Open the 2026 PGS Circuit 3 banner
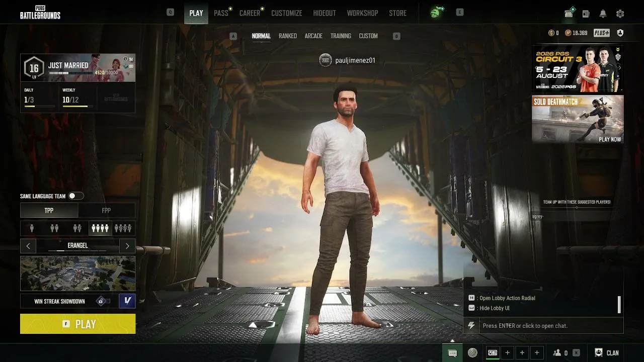 click(578, 68)
